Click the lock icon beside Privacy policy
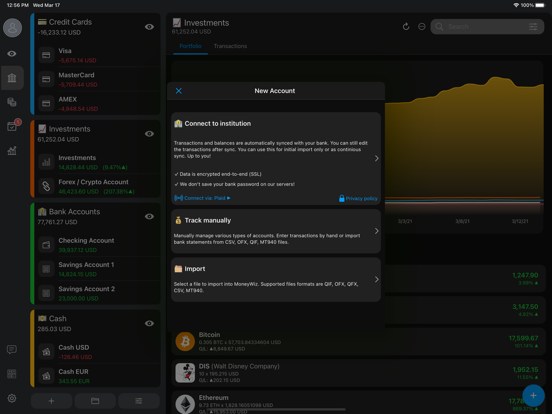This screenshot has height=414, width=552. pos(341,198)
